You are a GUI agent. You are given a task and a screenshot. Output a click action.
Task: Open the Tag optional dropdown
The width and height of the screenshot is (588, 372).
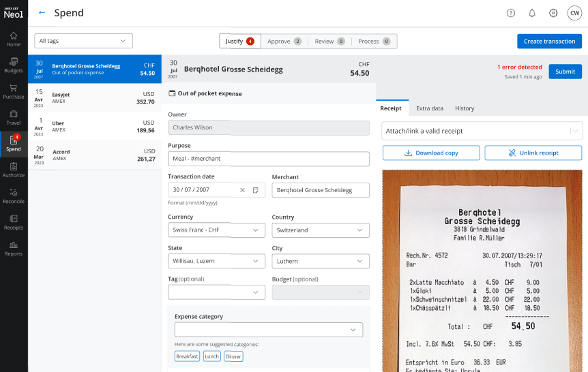[x=216, y=292]
